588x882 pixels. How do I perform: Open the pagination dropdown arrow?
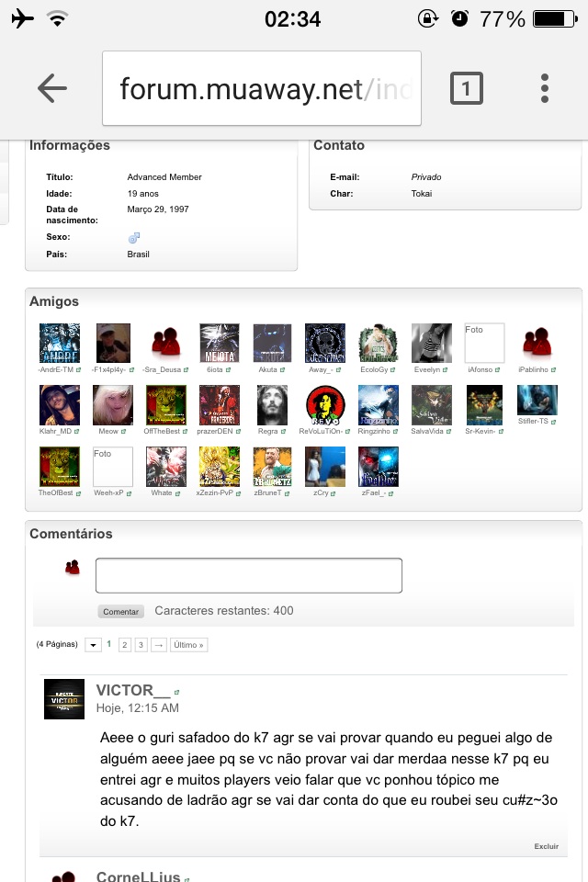tap(93, 645)
